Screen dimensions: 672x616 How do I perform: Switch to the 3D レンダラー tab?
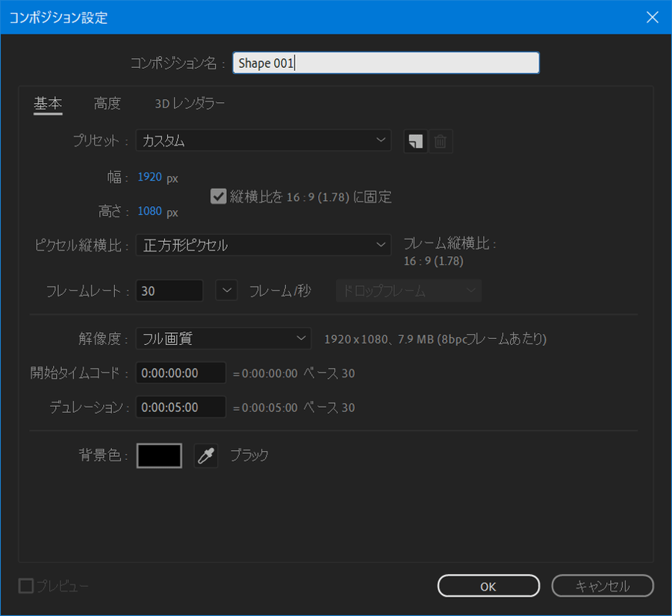pos(190,104)
